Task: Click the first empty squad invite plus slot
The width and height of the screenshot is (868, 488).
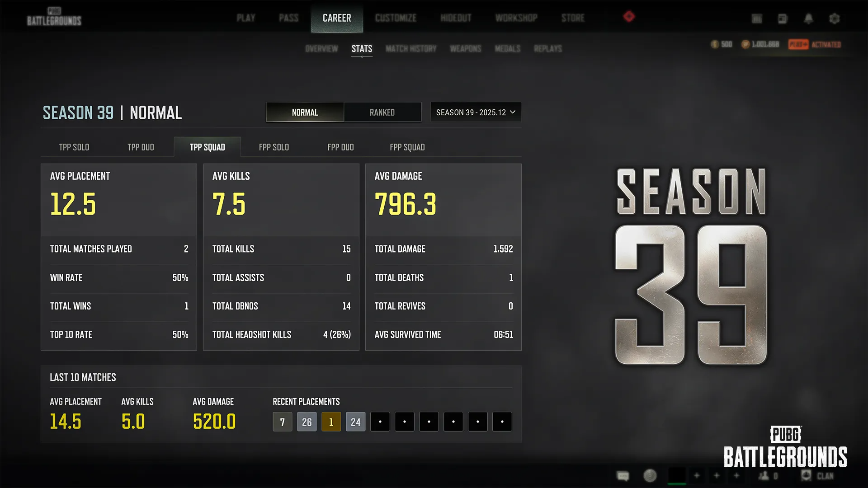Action: point(697,475)
